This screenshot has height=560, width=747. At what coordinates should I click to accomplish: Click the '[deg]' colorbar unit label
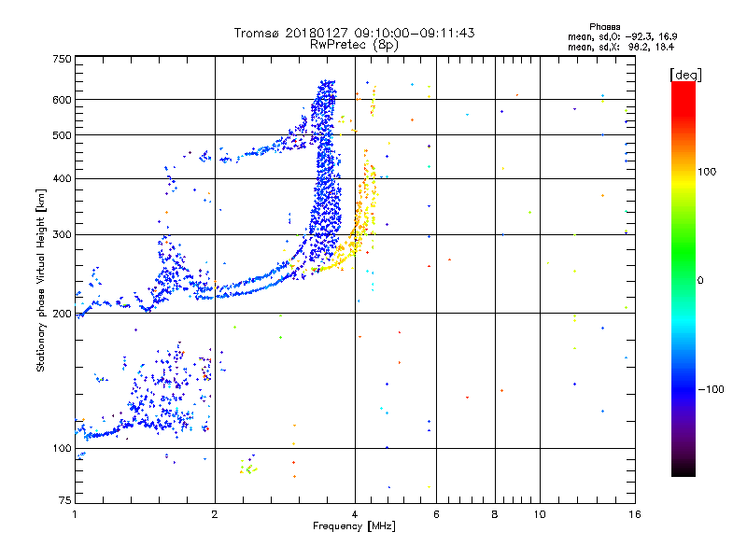(685, 76)
